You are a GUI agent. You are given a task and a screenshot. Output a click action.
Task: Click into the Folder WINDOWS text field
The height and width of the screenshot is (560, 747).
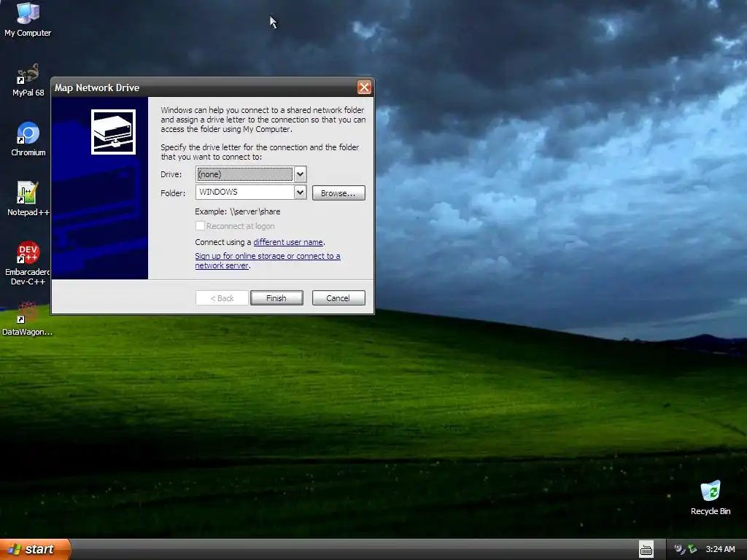tap(245, 192)
